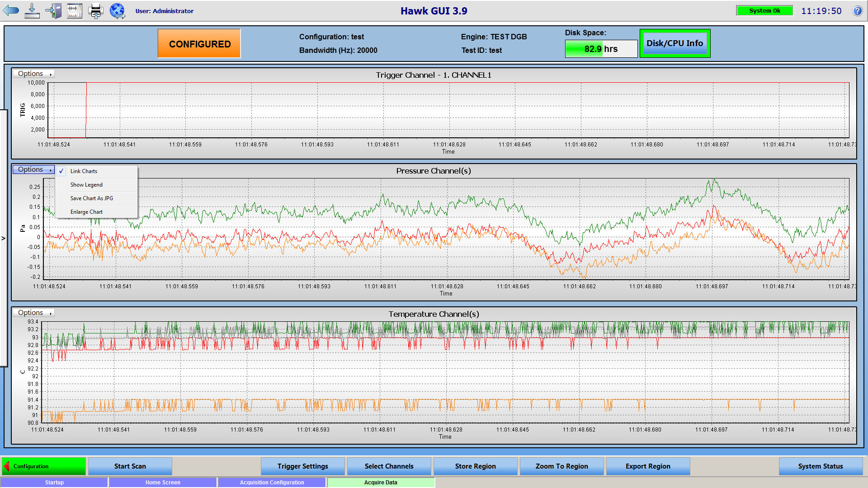Click the printer icon
This screenshot has width=868, height=488.
click(x=95, y=10)
